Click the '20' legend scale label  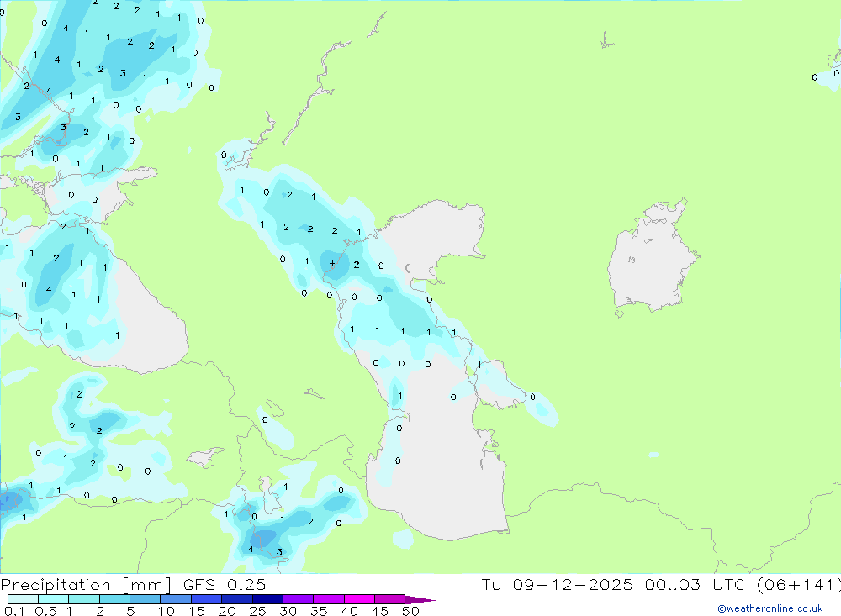227,611
